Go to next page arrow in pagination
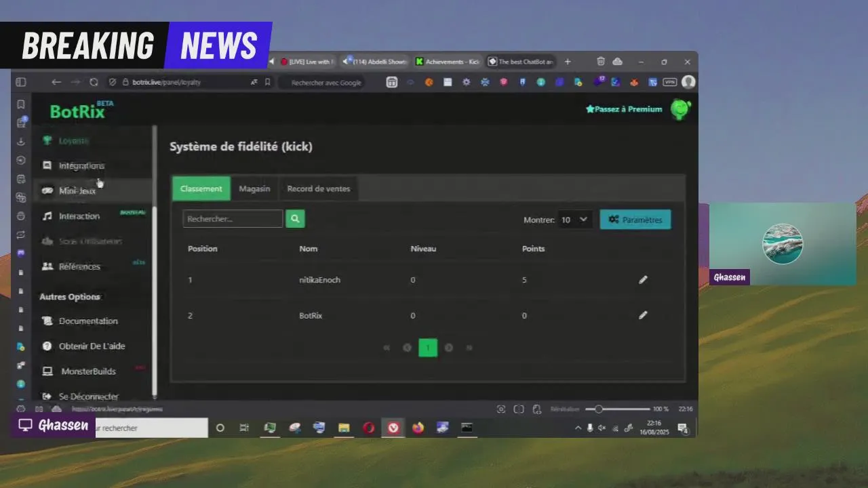868x488 pixels. click(448, 348)
